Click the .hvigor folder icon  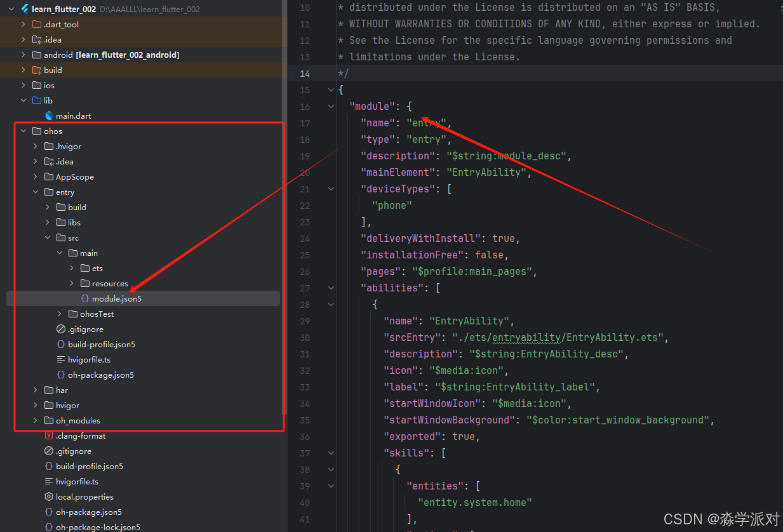49,146
